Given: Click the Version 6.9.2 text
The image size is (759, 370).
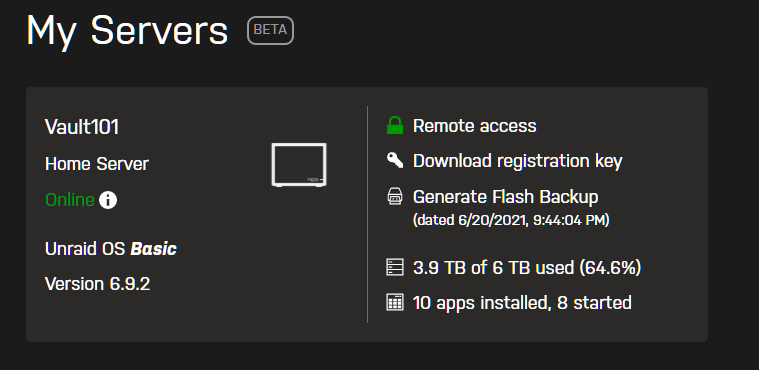Looking at the screenshot, I should pyautogui.click(x=97, y=284).
